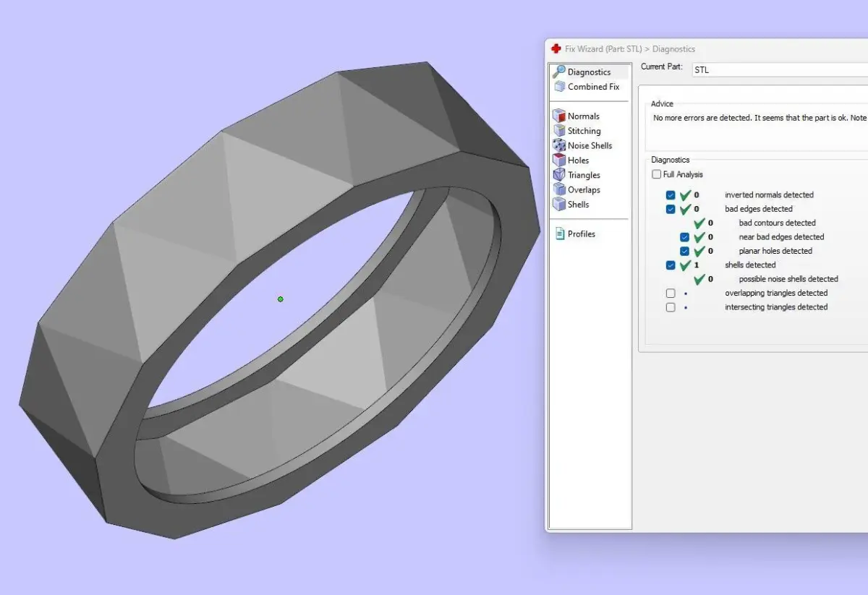Select the Overlaps entry

584,189
